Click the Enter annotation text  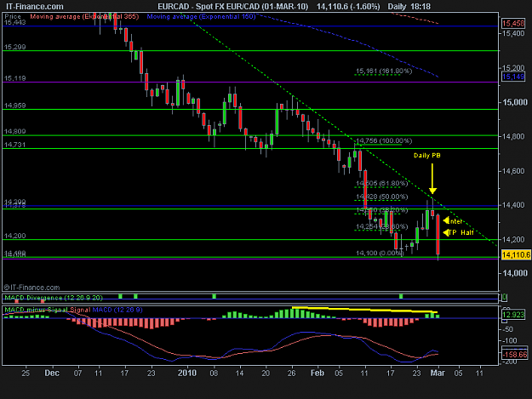coord(455,221)
